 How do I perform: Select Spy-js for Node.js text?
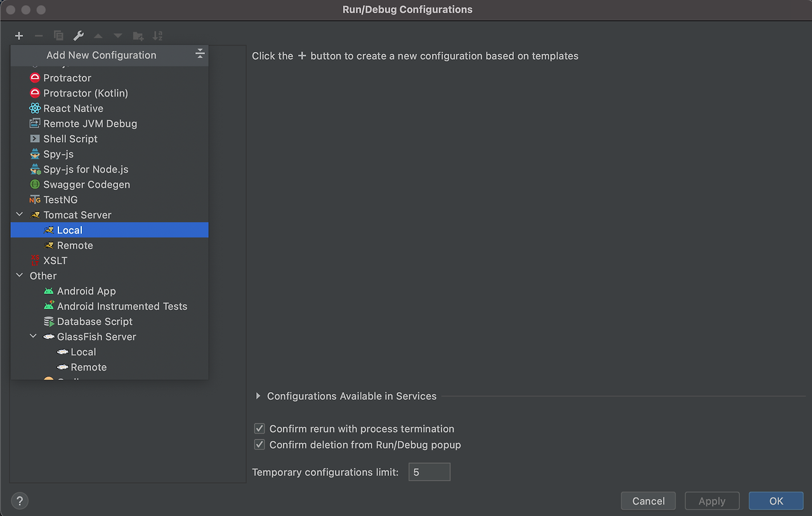(x=86, y=169)
